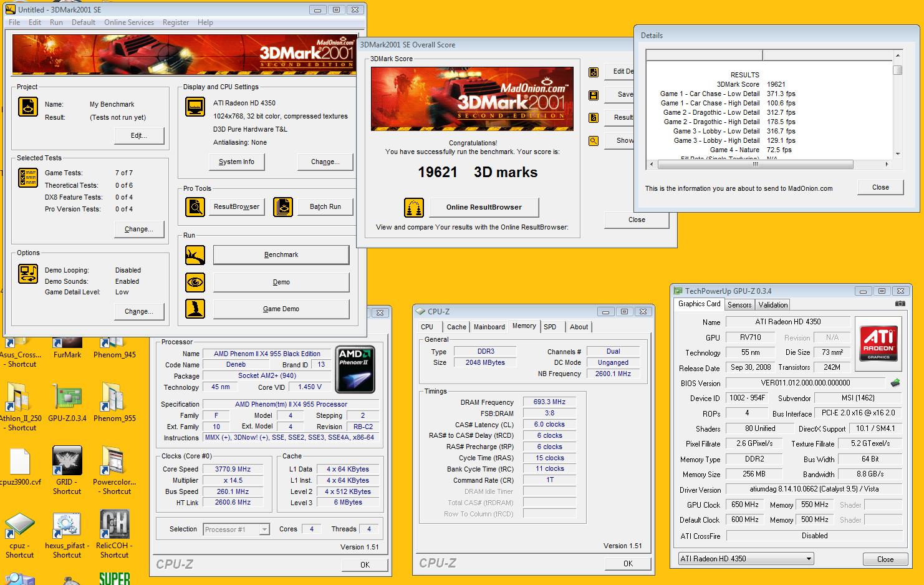Screen dimensions: 924x585
Task: Click the Core Speed 3770.9 MHz value
Action: tap(233, 469)
